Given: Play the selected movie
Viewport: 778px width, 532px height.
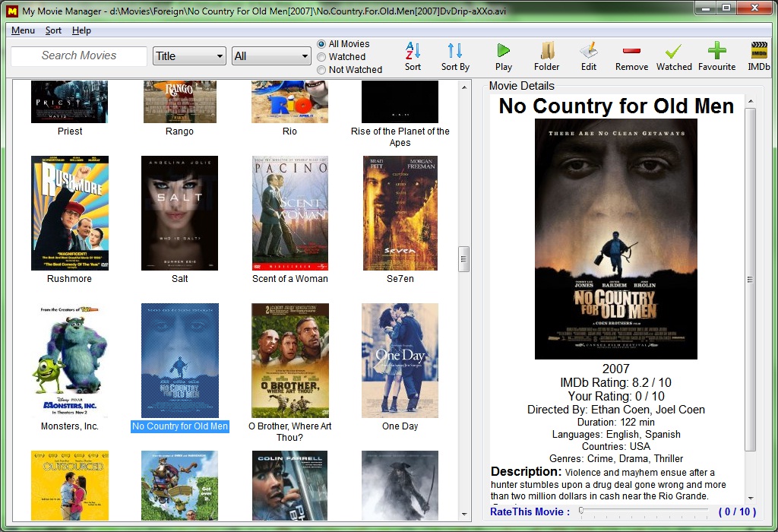Looking at the screenshot, I should [503, 51].
